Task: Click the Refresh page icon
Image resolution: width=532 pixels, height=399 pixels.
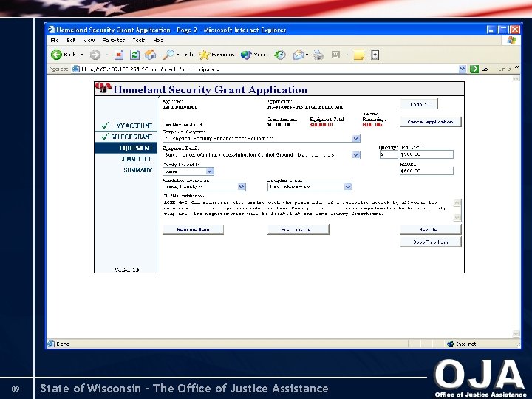Action: coord(134,55)
